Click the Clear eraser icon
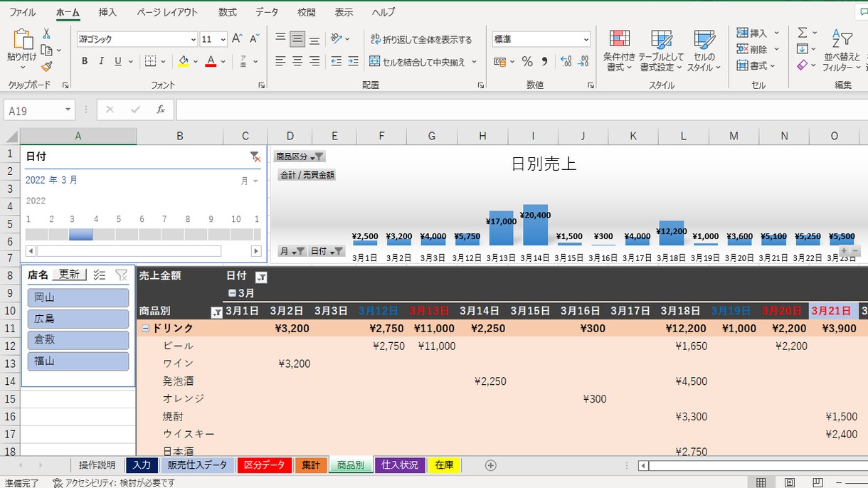 [803, 65]
